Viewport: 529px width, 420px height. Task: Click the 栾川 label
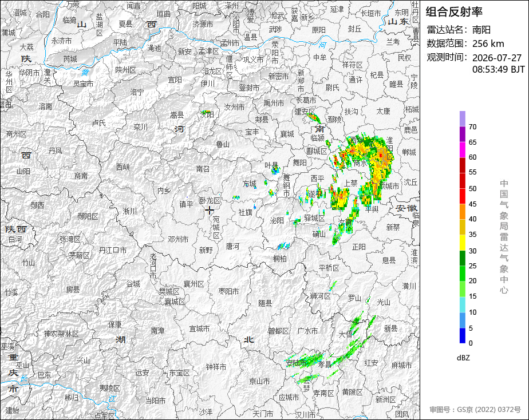pyautogui.click(x=140, y=127)
